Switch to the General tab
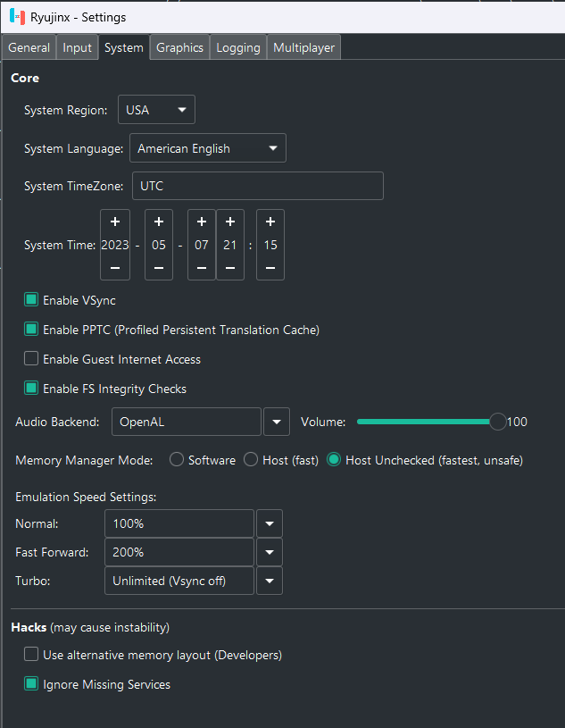565x728 pixels. click(x=29, y=47)
